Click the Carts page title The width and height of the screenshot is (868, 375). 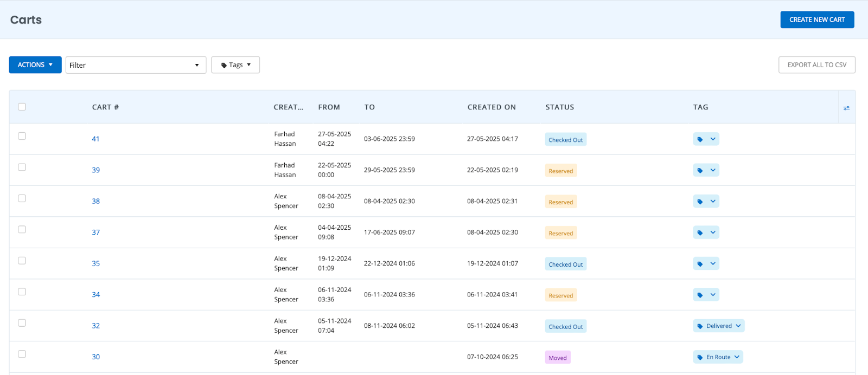(x=26, y=20)
